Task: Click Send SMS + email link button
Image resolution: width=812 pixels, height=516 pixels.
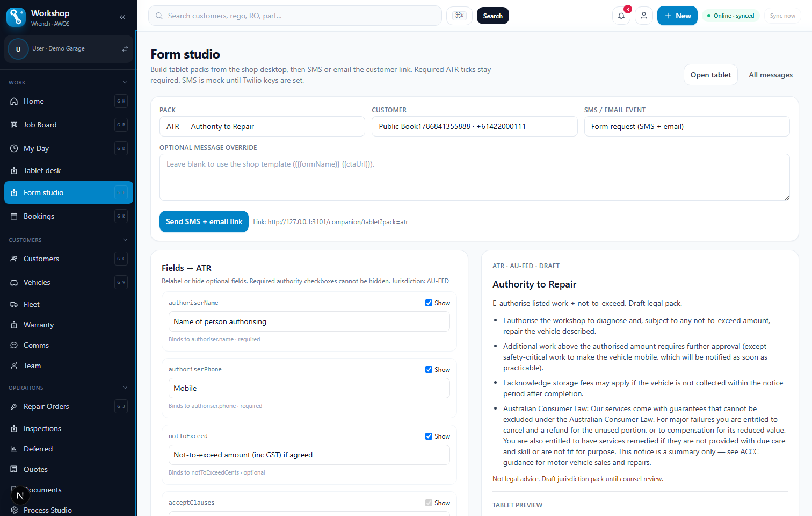Action: coord(204,221)
